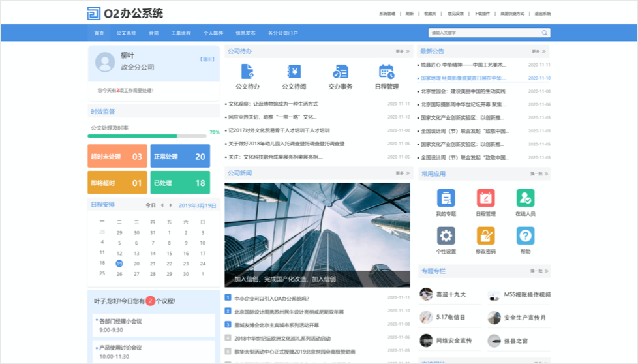Click the 交办事务 icon
The width and height of the screenshot is (638, 364).
[x=340, y=72]
